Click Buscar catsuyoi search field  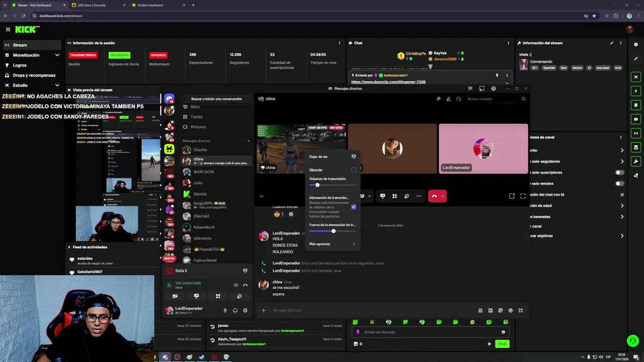[496, 99]
